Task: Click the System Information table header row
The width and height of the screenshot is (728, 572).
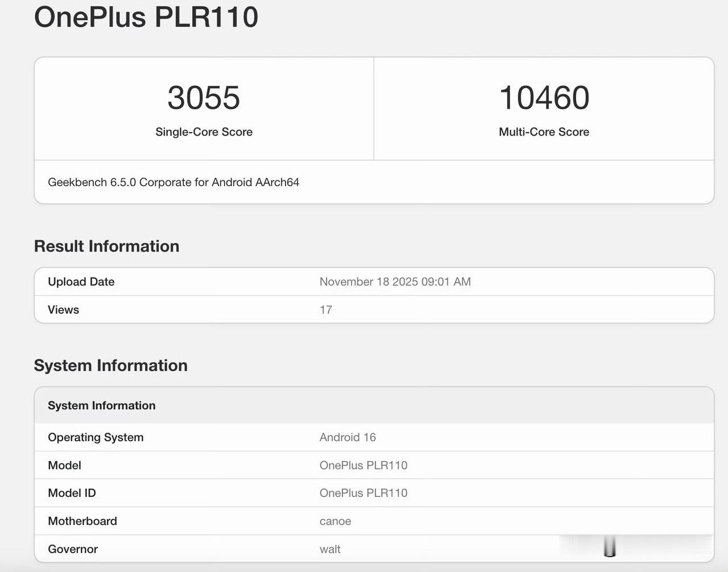Action: coord(374,405)
